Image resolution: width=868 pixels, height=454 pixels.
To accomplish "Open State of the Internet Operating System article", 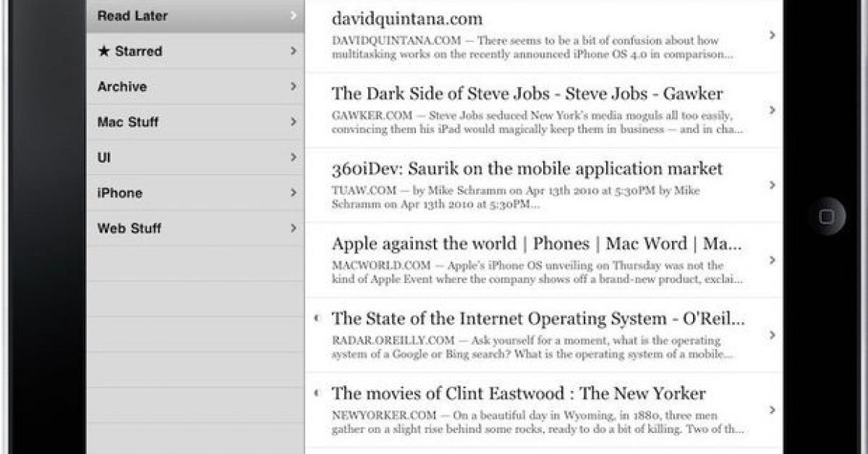I will (544, 335).
